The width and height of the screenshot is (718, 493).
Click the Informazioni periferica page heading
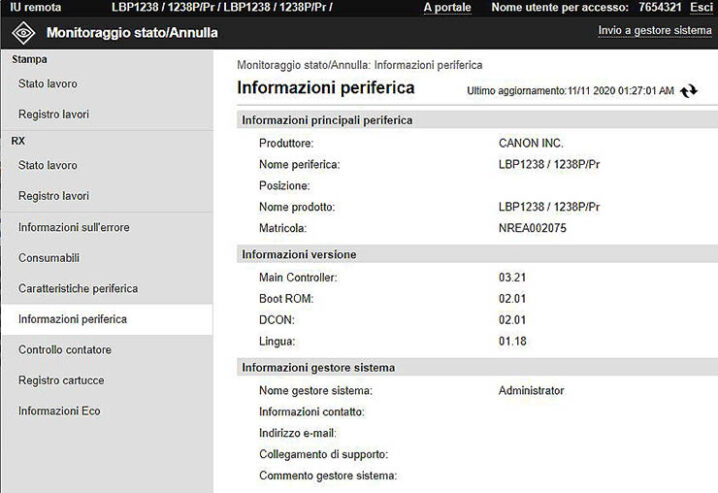pyautogui.click(x=325, y=88)
